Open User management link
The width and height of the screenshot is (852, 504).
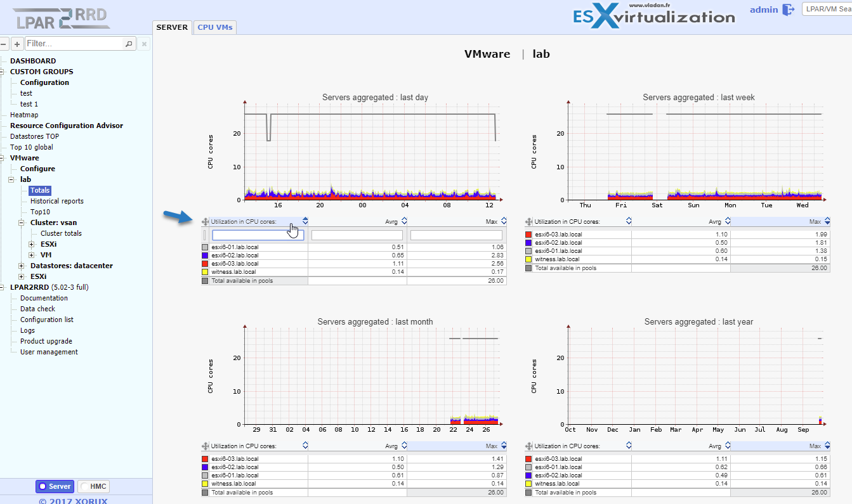pyautogui.click(x=49, y=352)
